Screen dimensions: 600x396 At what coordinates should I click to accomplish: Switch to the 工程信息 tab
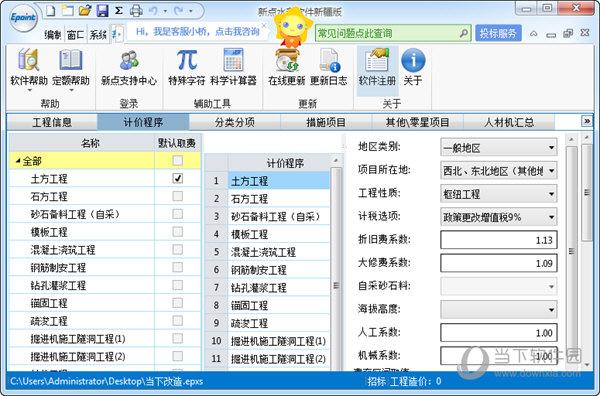tap(52, 122)
